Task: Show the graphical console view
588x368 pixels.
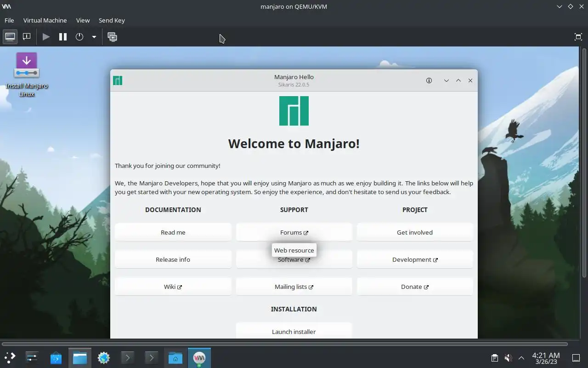Action: click(10, 37)
